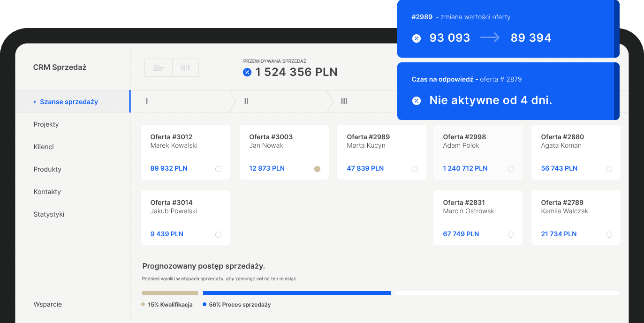The width and height of the screenshot is (644, 323).
Task: Open the Wsparcie support link
Action: 47,304
